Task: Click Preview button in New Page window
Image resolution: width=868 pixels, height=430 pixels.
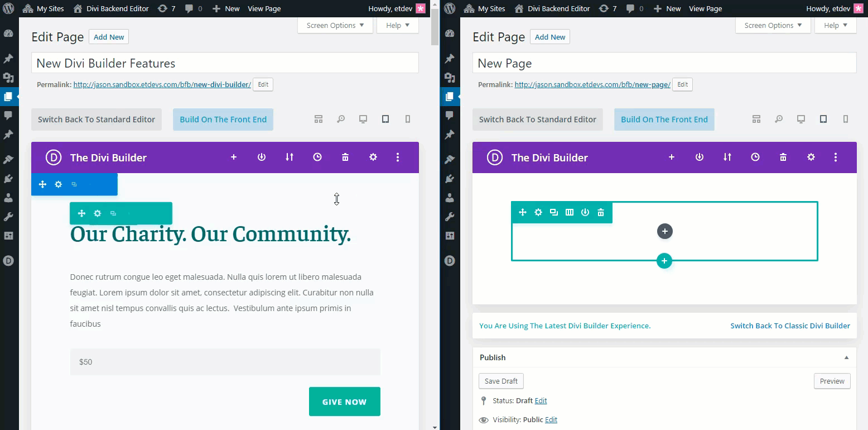Action: (832, 381)
